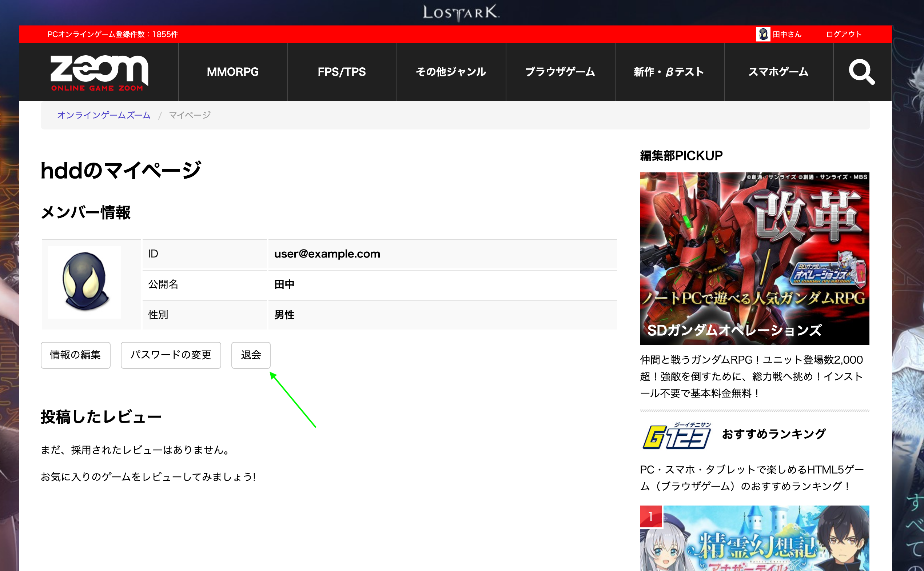
Task: Click the 編集部PICKUP heading
Action: pyautogui.click(x=681, y=156)
